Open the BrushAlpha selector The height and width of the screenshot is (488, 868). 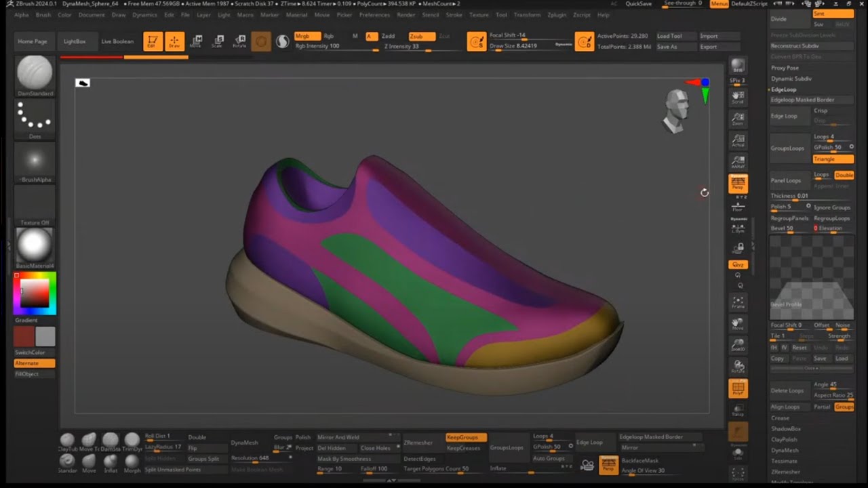tap(35, 163)
